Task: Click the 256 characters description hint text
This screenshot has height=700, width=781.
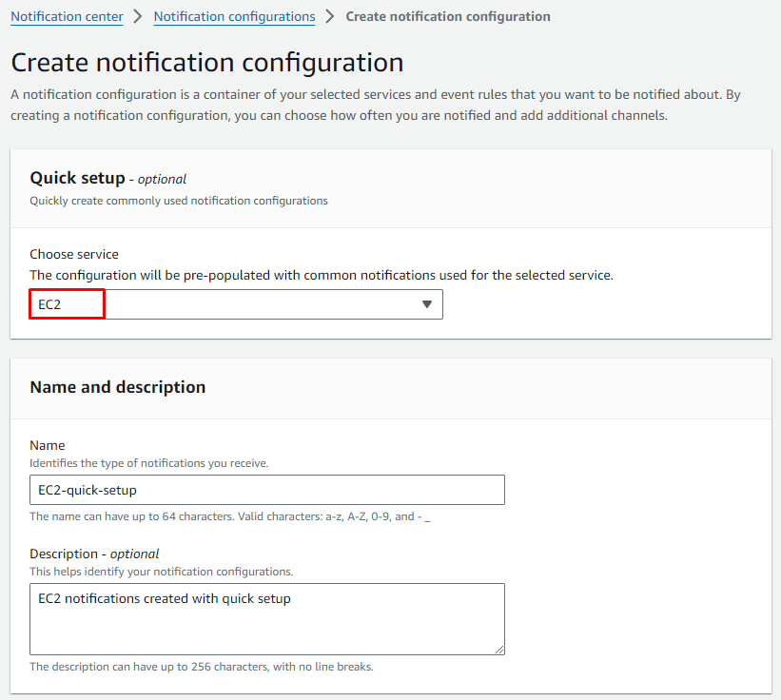Action: coord(201,667)
